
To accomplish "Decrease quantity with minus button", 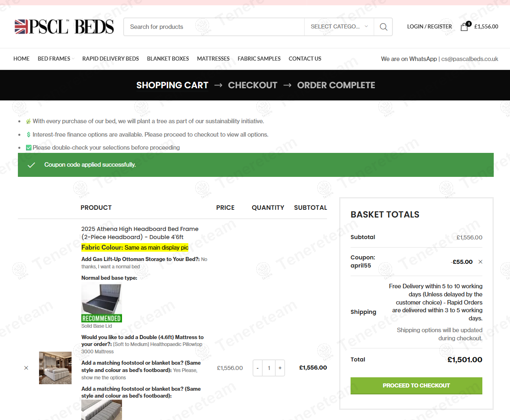I will 257,368.
